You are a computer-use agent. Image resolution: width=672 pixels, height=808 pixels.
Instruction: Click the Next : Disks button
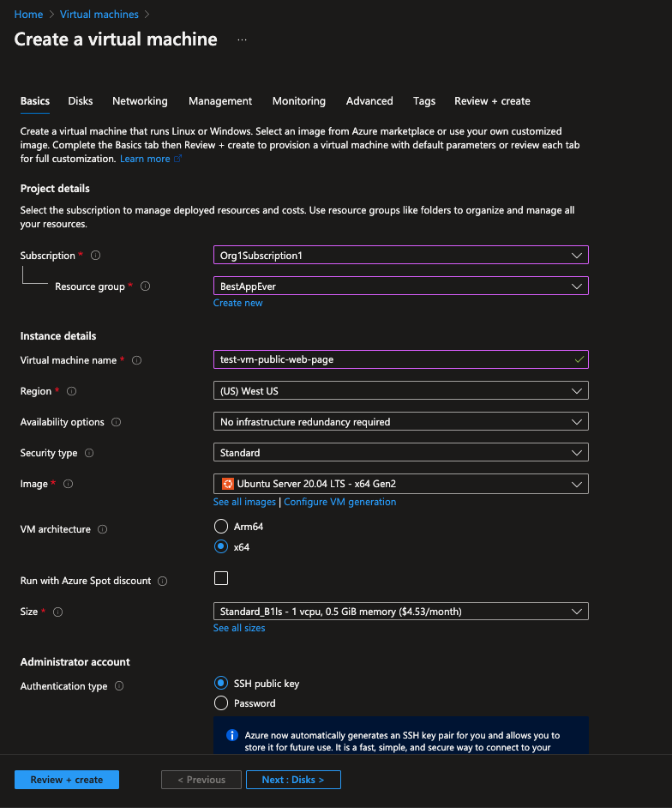coord(293,780)
